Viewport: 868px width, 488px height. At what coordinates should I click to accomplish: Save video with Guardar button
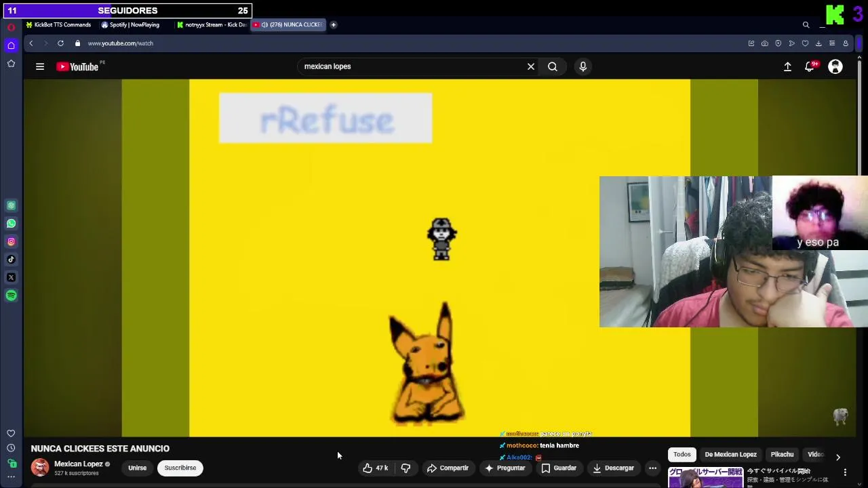[x=559, y=468]
